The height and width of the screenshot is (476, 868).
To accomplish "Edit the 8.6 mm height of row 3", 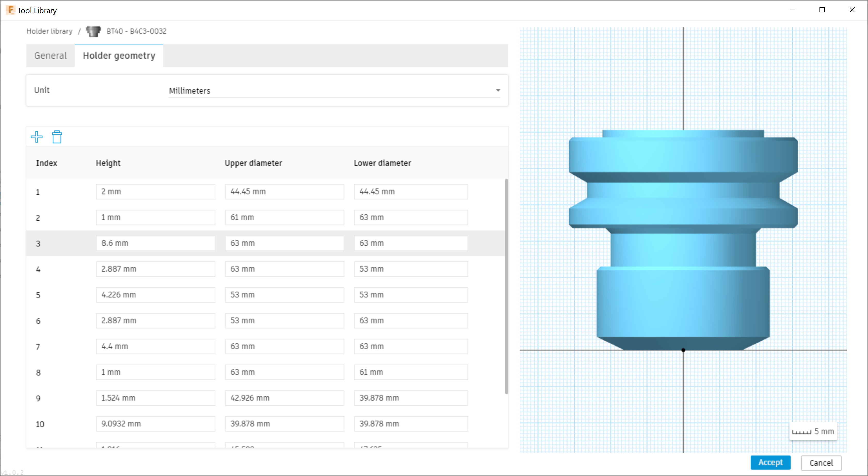I will (x=155, y=243).
